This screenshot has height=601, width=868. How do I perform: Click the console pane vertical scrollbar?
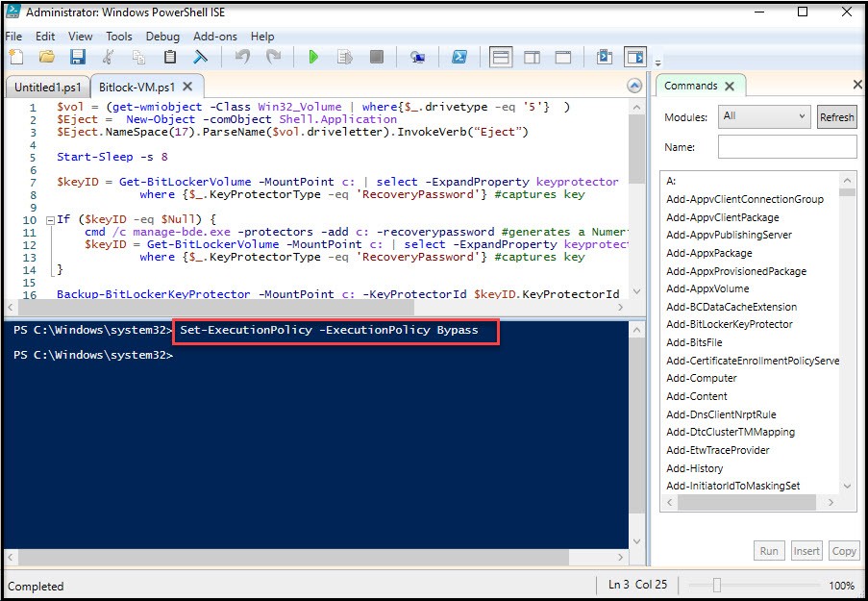point(636,425)
